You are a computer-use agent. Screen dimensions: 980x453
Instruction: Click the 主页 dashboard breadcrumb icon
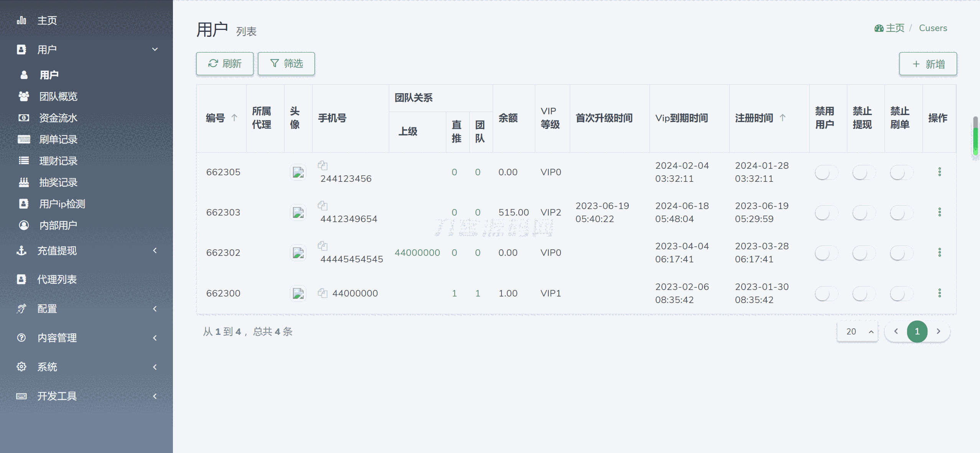879,28
